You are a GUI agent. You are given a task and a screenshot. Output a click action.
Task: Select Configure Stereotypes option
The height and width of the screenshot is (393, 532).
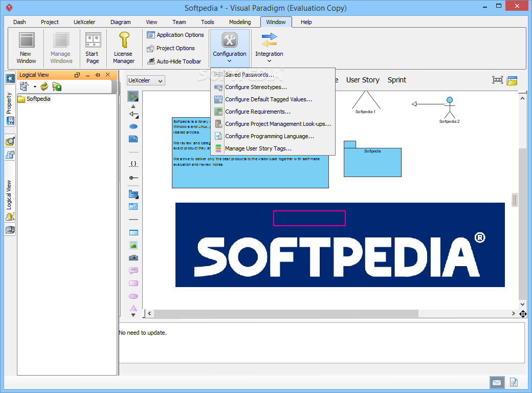[x=273, y=87]
